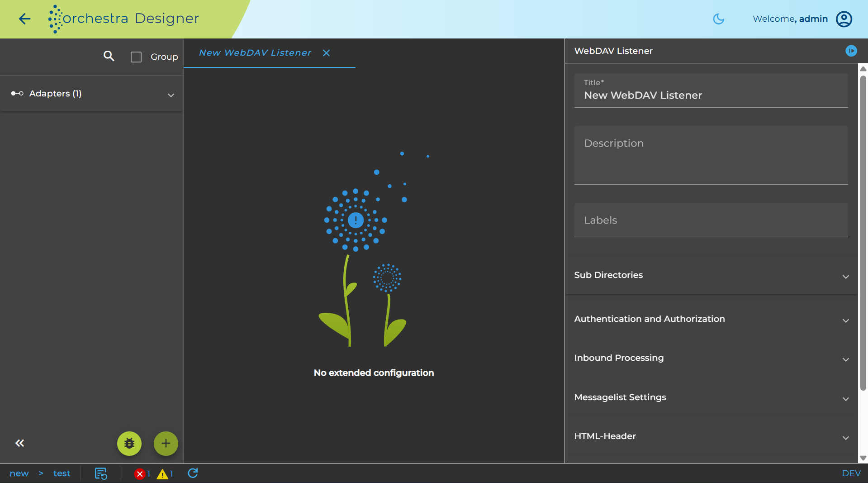868x483 pixels.
Task: Click the 'Welcome, admin' text
Action: [790, 19]
